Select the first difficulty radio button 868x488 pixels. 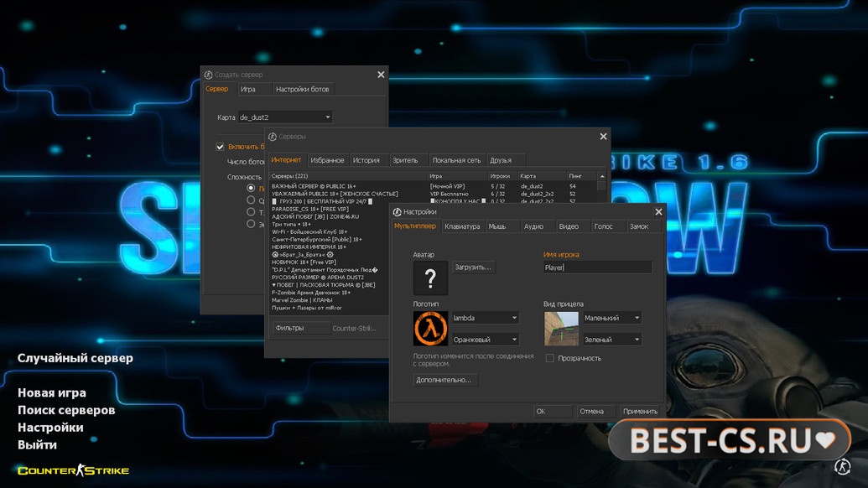pyautogui.click(x=251, y=188)
